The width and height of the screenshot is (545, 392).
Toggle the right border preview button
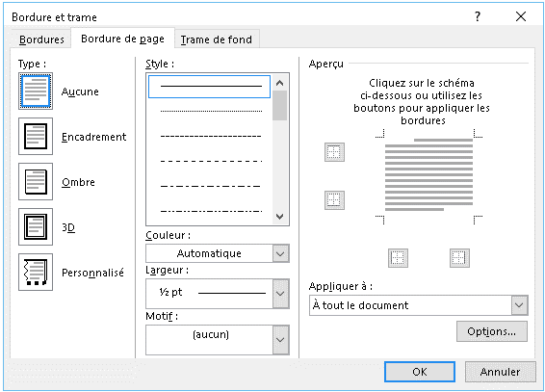459,258
